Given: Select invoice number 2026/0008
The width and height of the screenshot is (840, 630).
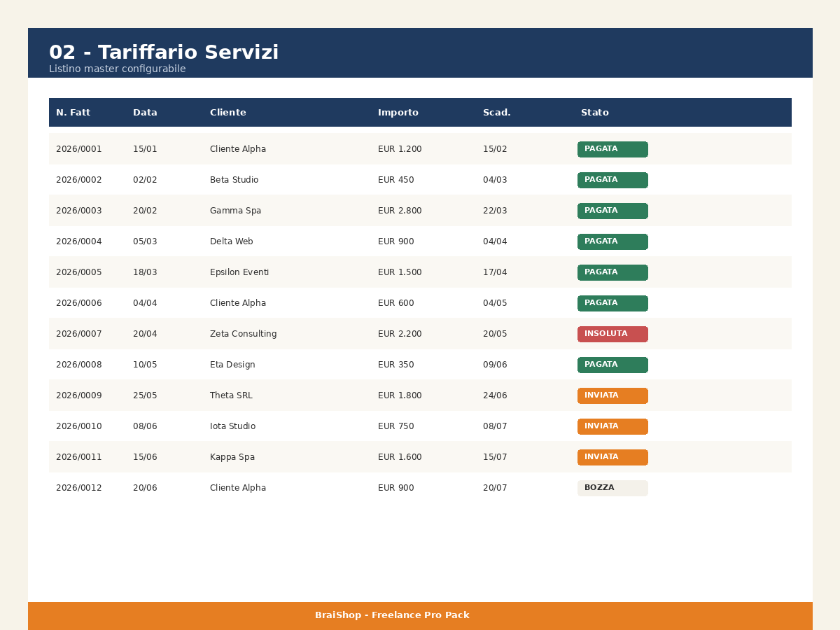Looking at the screenshot, I should [x=79, y=365].
